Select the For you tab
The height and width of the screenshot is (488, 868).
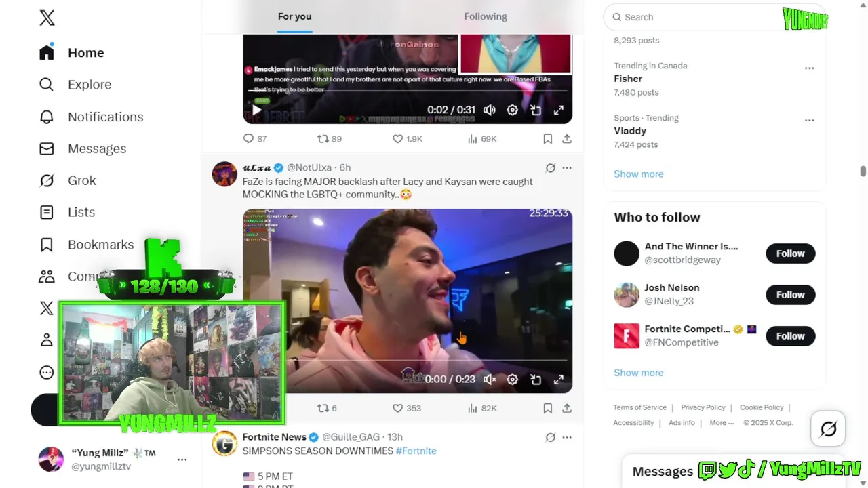coord(294,16)
